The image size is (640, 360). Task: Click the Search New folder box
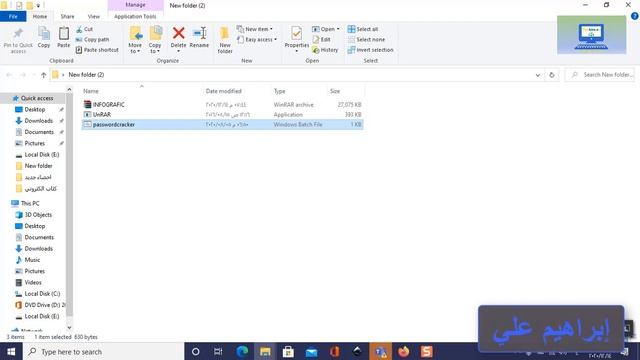click(600, 75)
